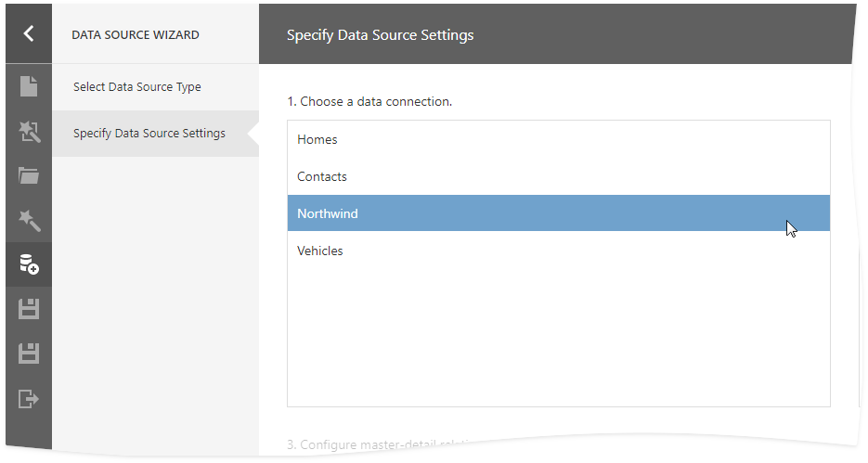Screen dimensions: 868x463
Task: Select the Vehicles data connection
Action: point(320,251)
